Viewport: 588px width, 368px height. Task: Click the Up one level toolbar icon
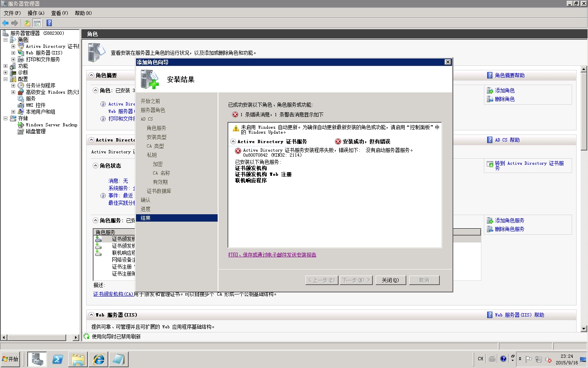(x=27, y=23)
